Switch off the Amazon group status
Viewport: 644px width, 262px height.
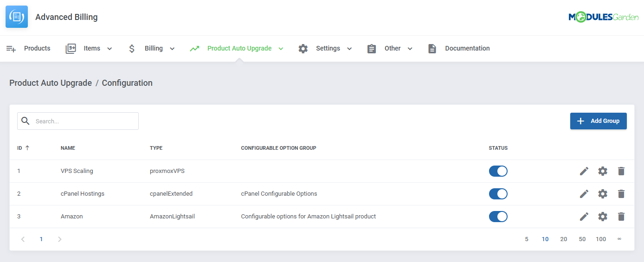point(498,217)
